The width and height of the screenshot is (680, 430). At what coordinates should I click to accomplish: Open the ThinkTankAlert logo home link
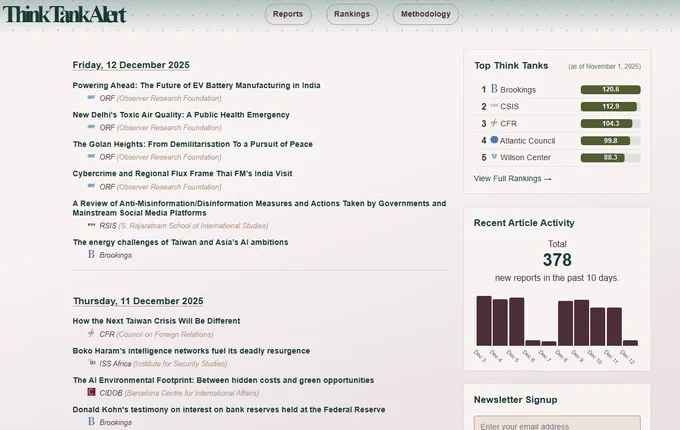[65, 14]
